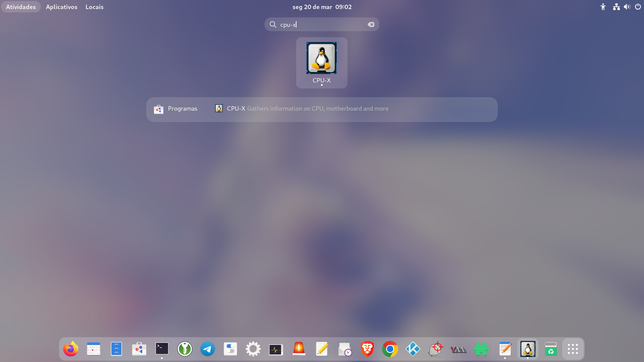
Task: Open the power menu icon
Action: 638,7
